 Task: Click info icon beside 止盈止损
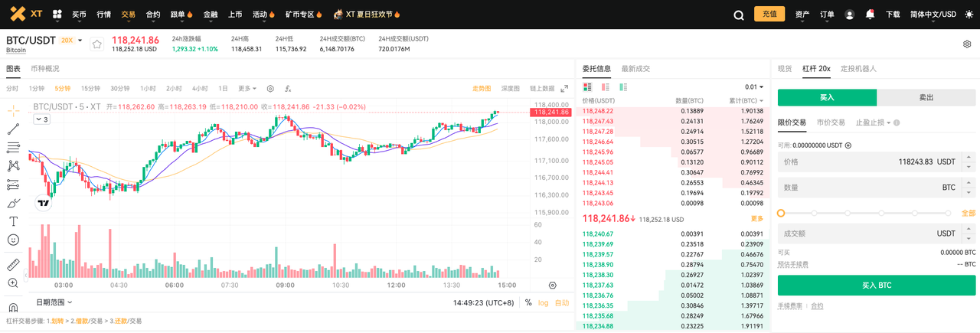coord(897,122)
